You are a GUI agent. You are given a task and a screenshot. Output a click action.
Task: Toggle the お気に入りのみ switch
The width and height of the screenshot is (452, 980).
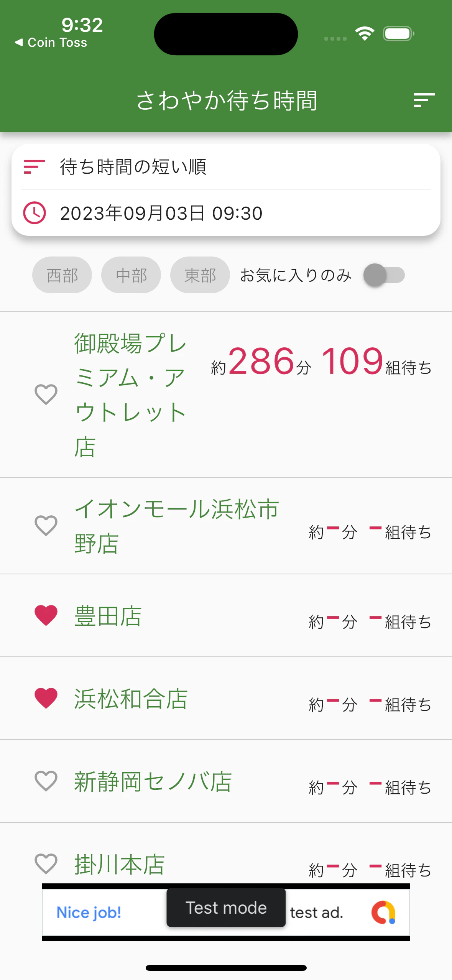(384, 275)
